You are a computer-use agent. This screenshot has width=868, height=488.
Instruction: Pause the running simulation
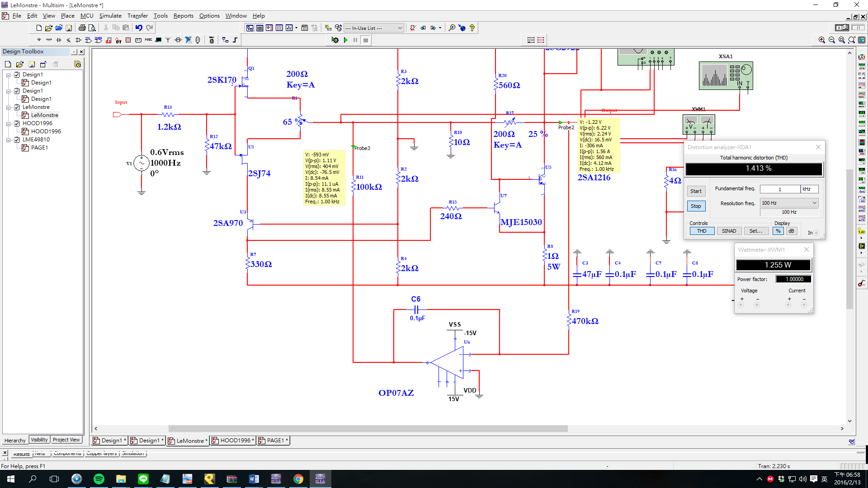click(x=355, y=40)
